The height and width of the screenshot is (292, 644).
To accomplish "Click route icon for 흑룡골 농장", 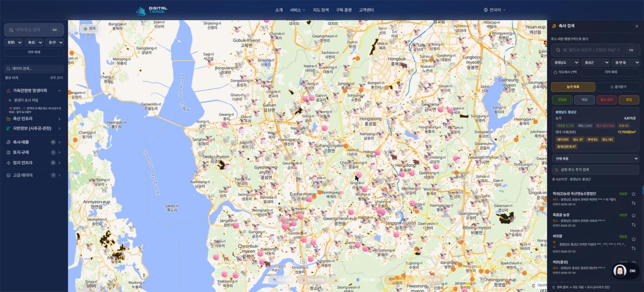I will tap(634, 225).
